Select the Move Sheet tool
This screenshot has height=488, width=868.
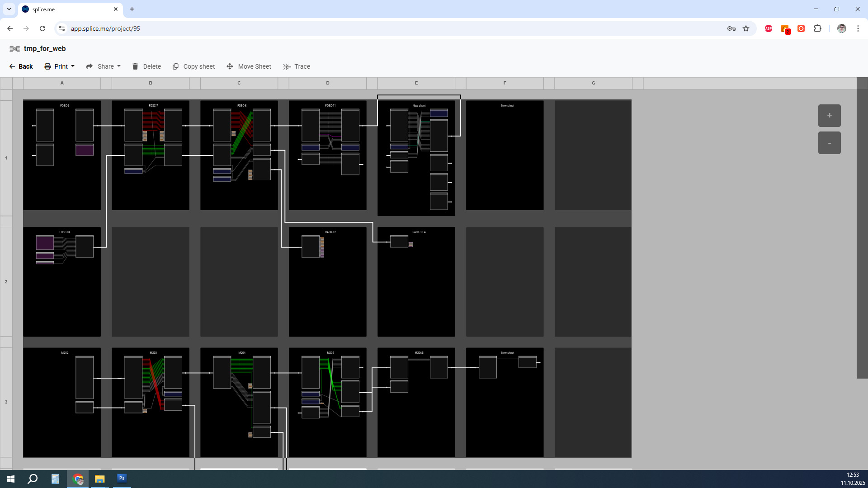coord(249,66)
